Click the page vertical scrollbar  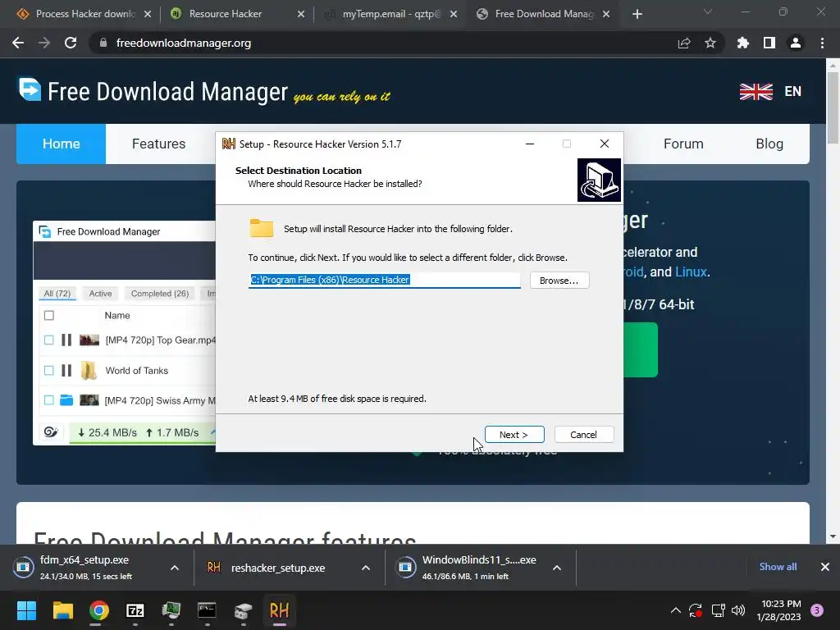[x=833, y=107]
